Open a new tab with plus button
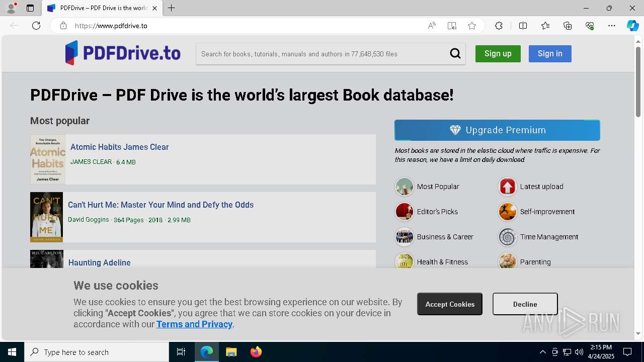The height and width of the screenshot is (362, 644). [172, 8]
